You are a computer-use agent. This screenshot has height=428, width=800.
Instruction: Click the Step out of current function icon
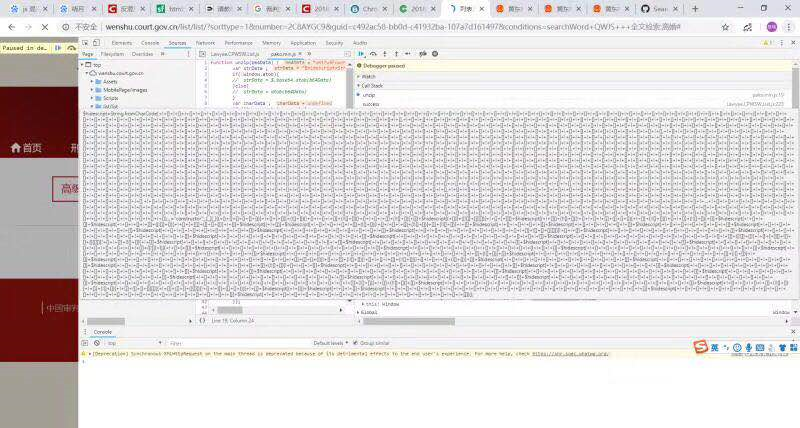point(396,54)
